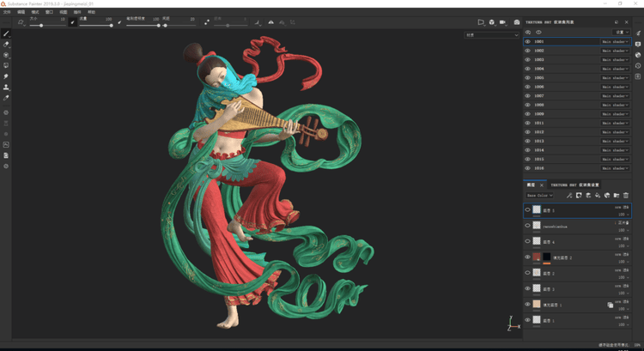Screen dimensions: 644x351
Task: Choose the Polygon Fill tool
Action: point(6,65)
